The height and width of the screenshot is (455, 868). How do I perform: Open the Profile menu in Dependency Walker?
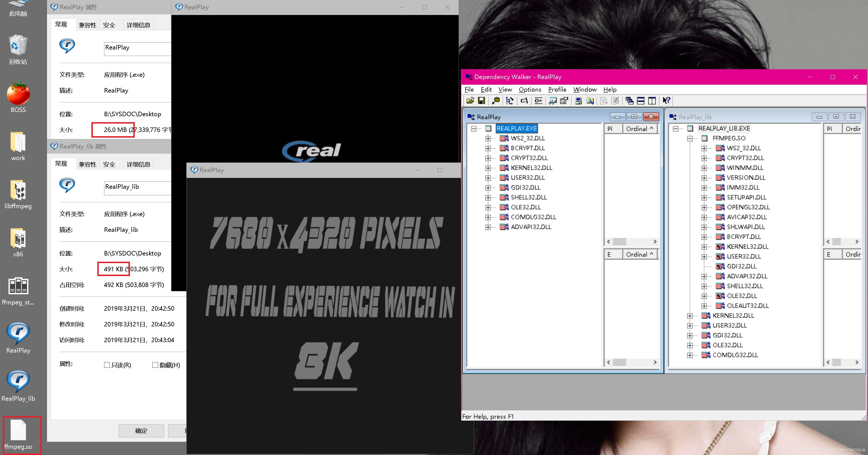coord(557,89)
